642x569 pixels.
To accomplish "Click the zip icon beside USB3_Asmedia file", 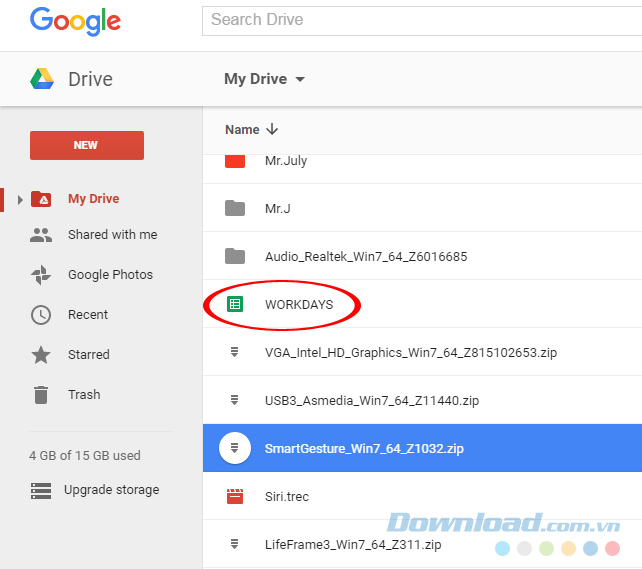I will tap(235, 400).
